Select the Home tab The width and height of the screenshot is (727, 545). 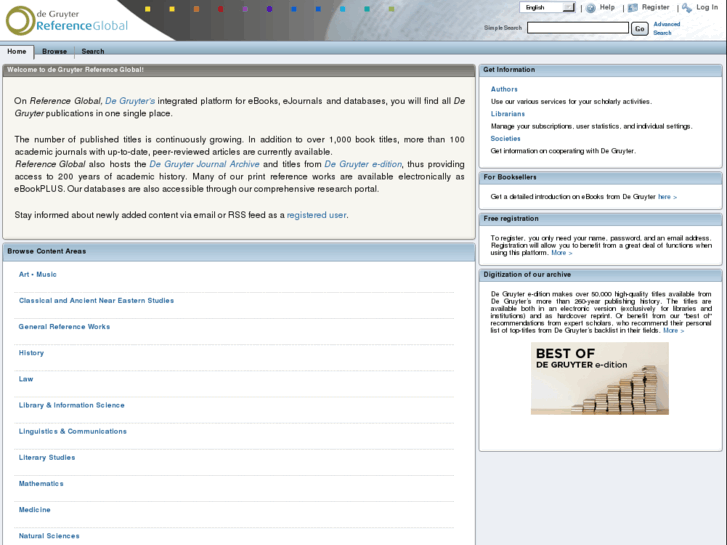[x=17, y=51]
